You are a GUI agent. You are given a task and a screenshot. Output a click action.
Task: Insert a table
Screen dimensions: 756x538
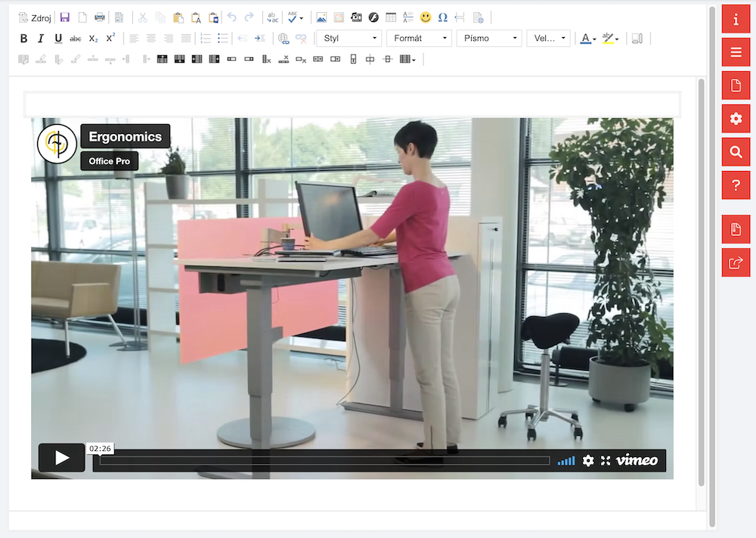(391, 18)
